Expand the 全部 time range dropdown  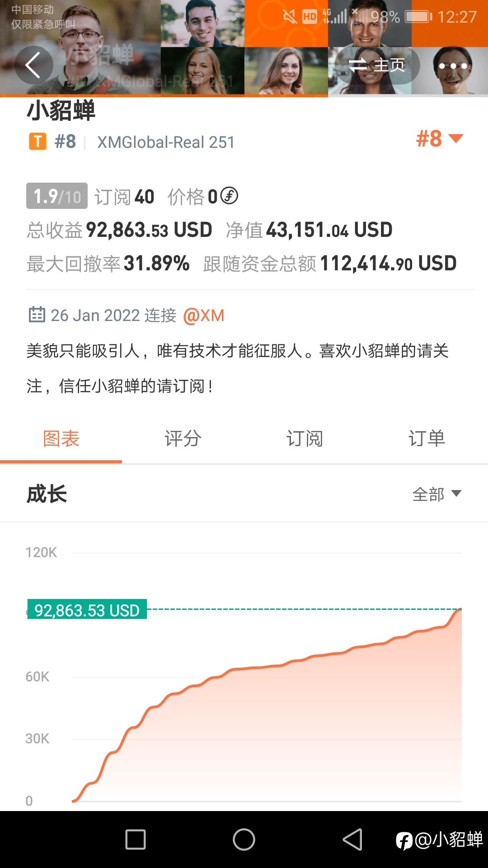(437, 494)
